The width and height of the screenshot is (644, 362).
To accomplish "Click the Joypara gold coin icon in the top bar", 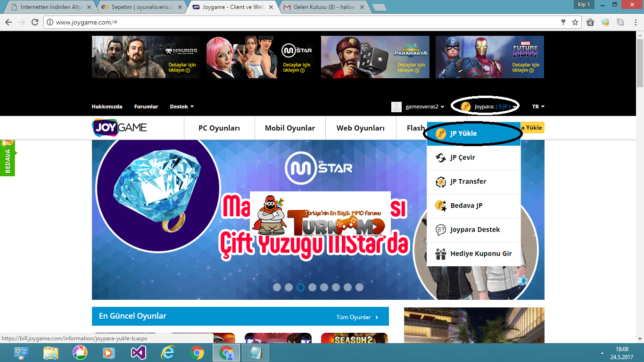I will 466,107.
